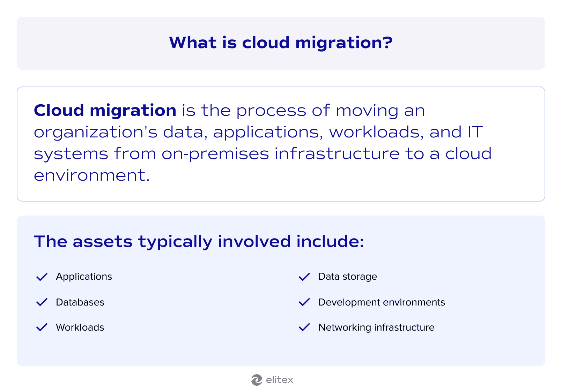The height and width of the screenshot is (392, 562).
Task: Click the checkmark beside Development environments
Action: point(304,302)
